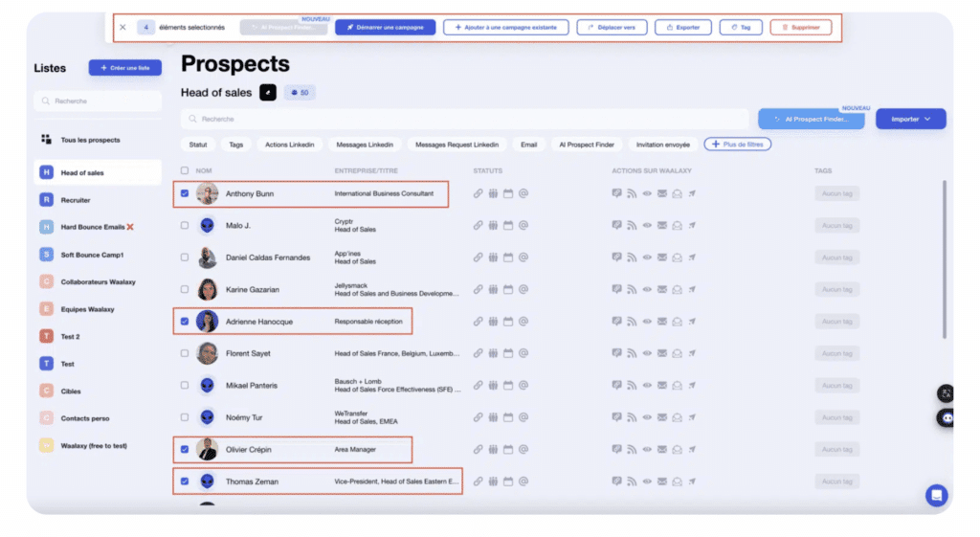Toggle the select-all checkbox beside NOM header

[185, 171]
